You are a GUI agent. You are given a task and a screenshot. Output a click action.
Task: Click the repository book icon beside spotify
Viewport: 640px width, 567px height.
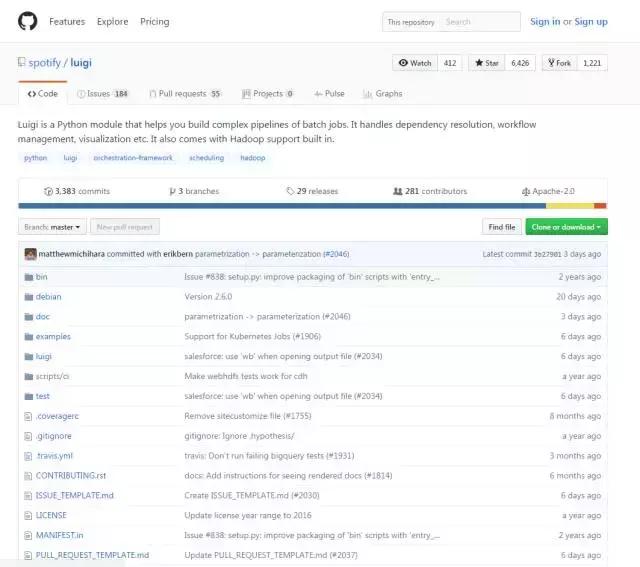[x=21, y=62]
